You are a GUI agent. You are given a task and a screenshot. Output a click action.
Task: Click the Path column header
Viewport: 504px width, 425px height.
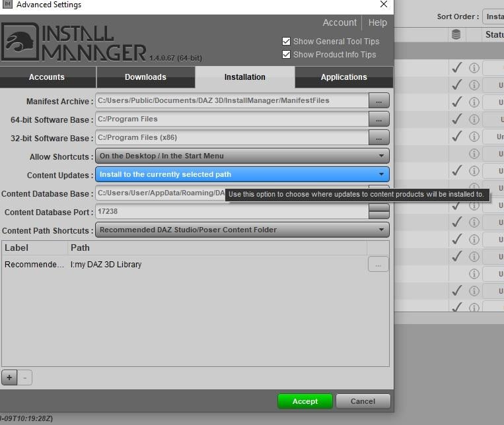tap(217, 248)
